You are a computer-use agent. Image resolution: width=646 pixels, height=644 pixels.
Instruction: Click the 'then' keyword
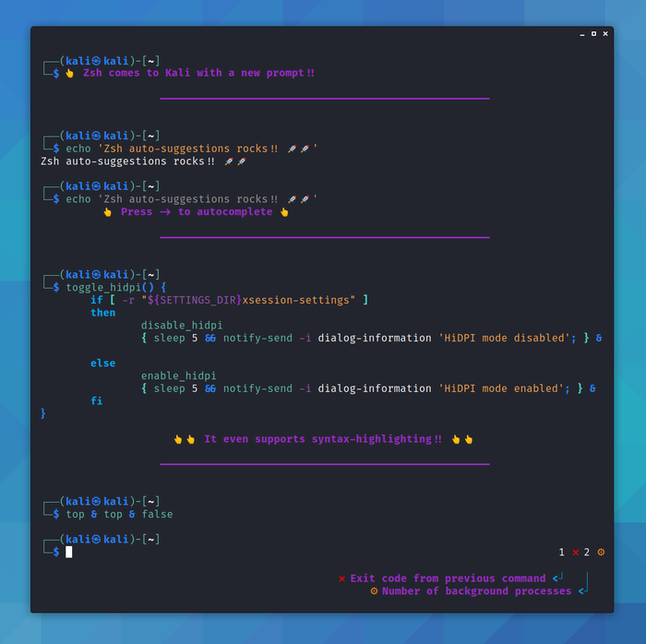click(103, 313)
